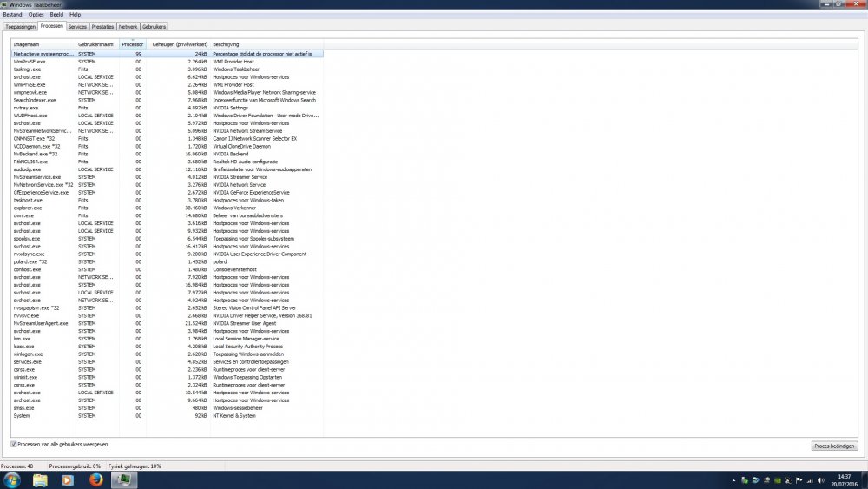Viewport: 868px width, 489px height.
Task: Select the conhost.exe process
Action: 168,270
